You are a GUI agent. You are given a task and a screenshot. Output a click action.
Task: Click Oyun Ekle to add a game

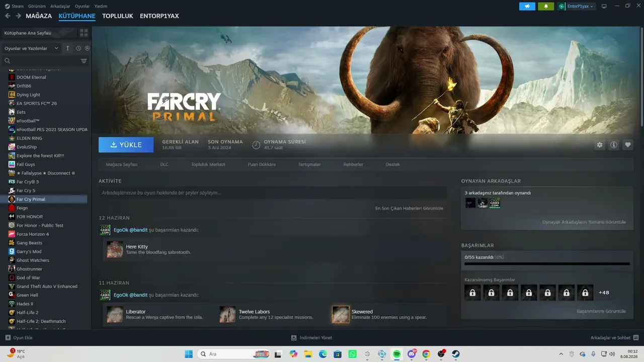(x=19, y=338)
